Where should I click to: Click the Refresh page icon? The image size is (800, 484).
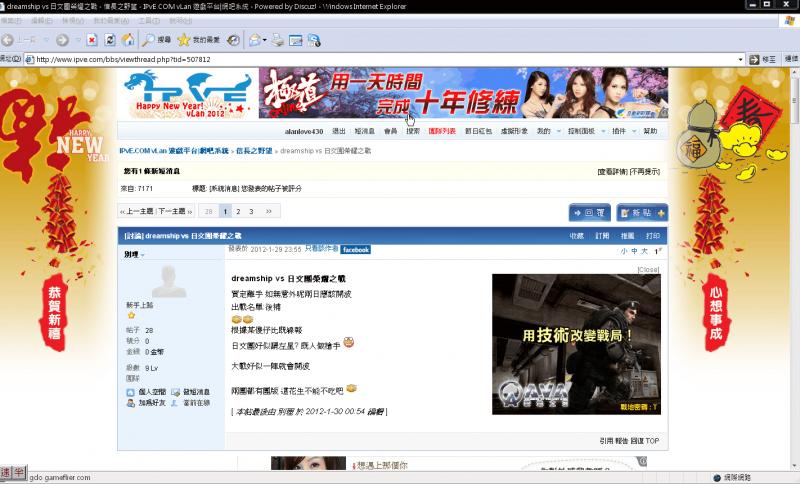point(110,40)
